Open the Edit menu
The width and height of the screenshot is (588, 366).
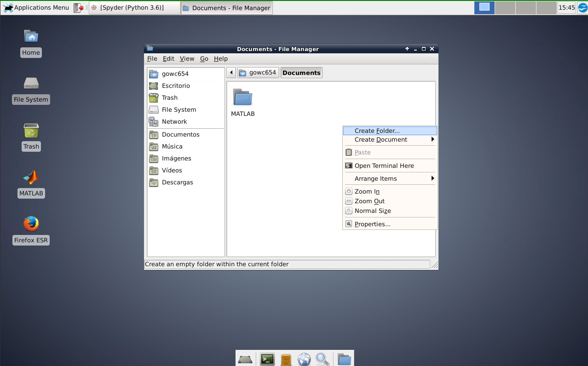[168, 59]
